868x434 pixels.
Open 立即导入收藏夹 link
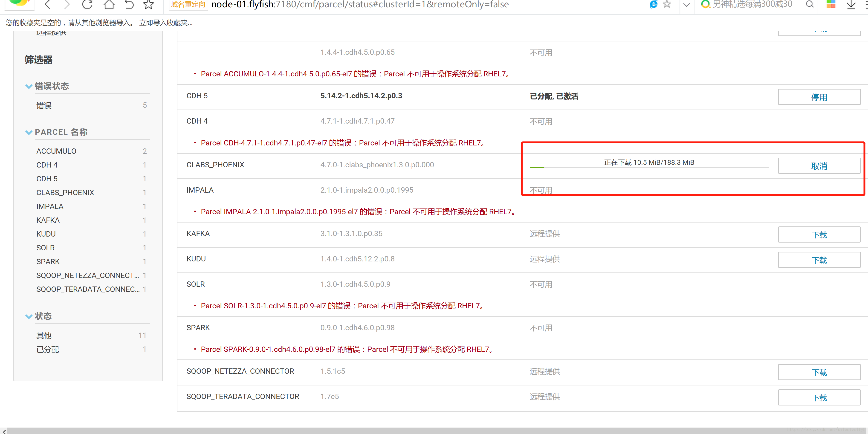click(x=166, y=23)
